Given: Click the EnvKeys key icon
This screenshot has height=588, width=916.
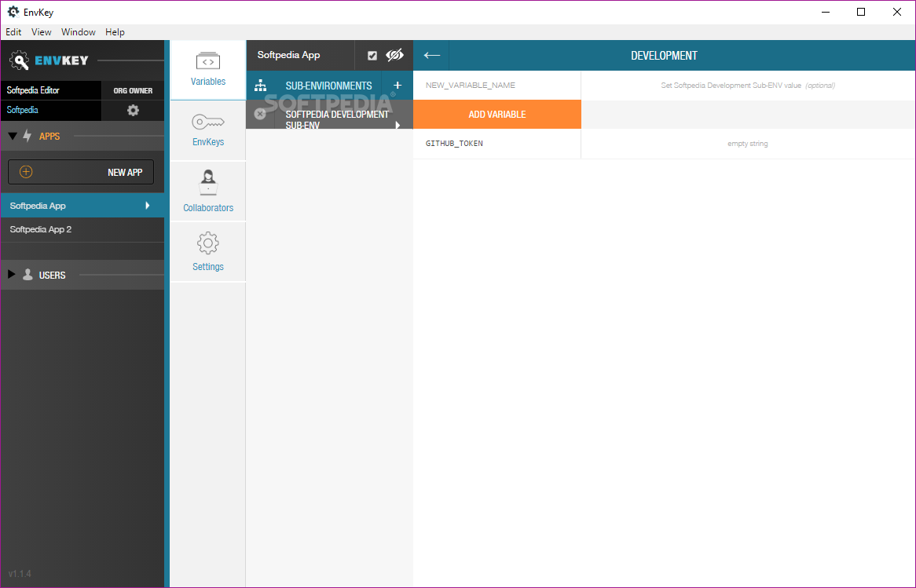Looking at the screenshot, I should (208, 122).
